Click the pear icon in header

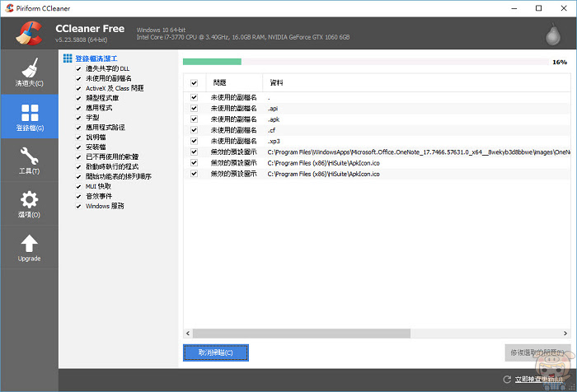click(x=553, y=35)
